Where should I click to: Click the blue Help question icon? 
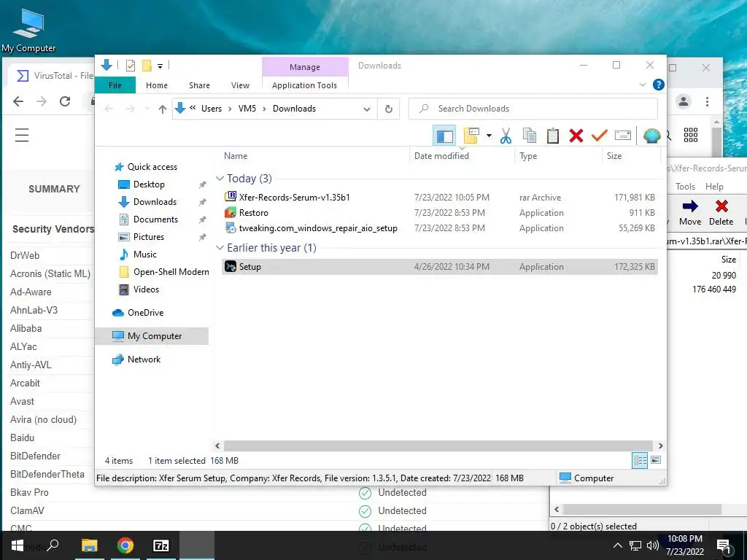[659, 85]
